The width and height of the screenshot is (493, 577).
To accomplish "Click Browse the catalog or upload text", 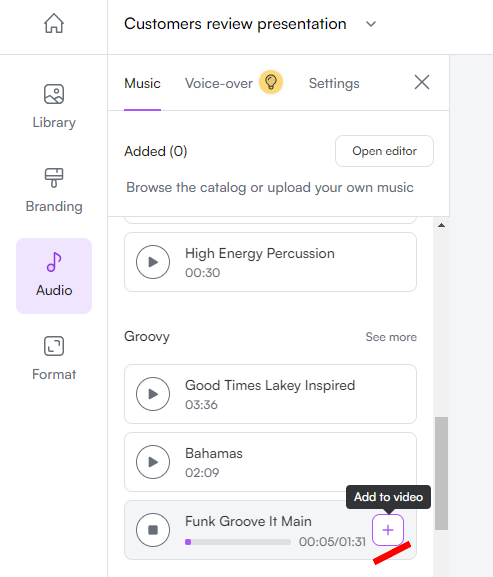I will (270, 187).
